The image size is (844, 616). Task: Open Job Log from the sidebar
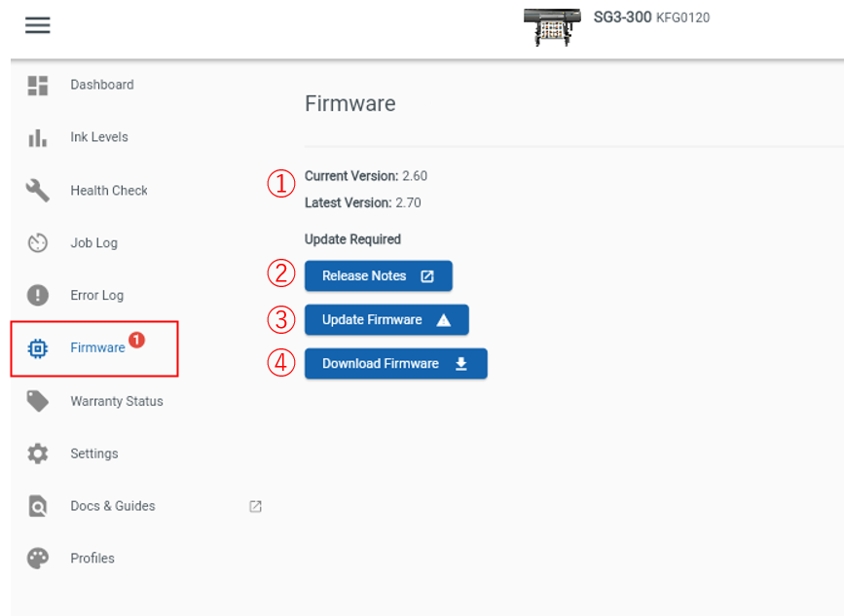click(94, 243)
